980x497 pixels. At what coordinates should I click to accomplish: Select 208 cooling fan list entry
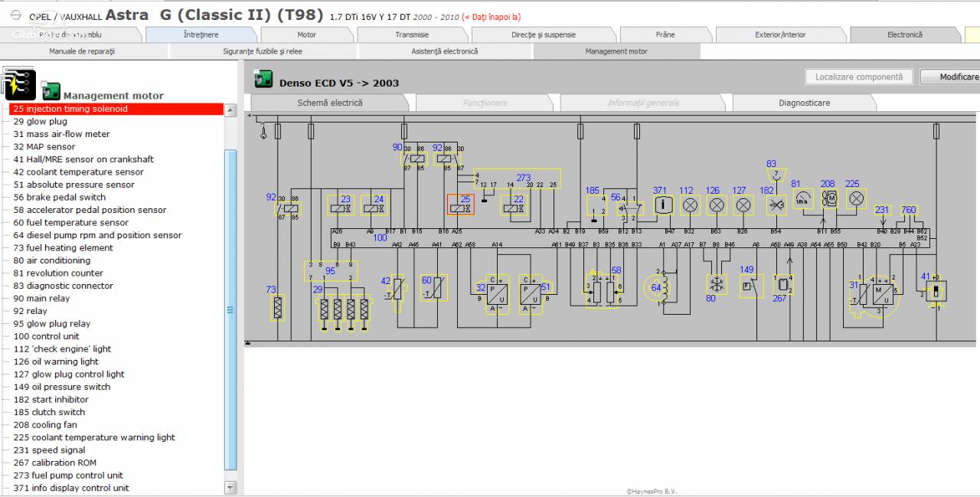(x=45, y=424)
